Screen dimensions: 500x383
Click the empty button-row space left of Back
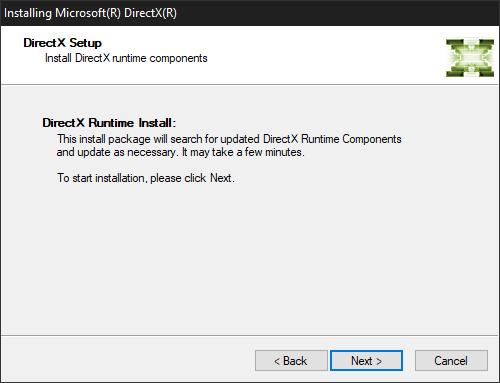pyautogui.click(x=128, y=360)
